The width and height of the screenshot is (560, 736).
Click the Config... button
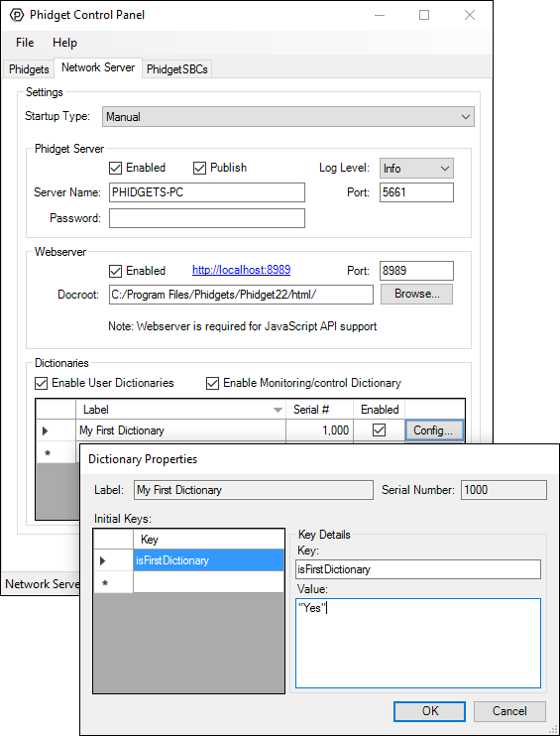point(434,430)
